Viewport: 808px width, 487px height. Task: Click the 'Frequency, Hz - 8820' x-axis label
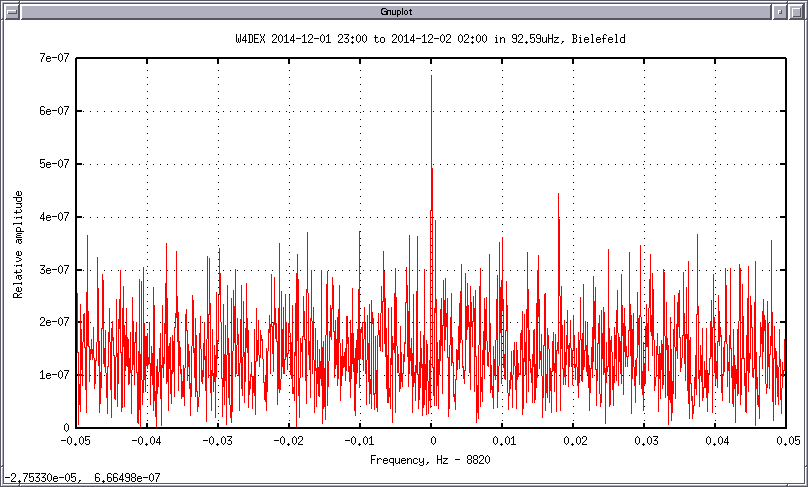(431, 459)
